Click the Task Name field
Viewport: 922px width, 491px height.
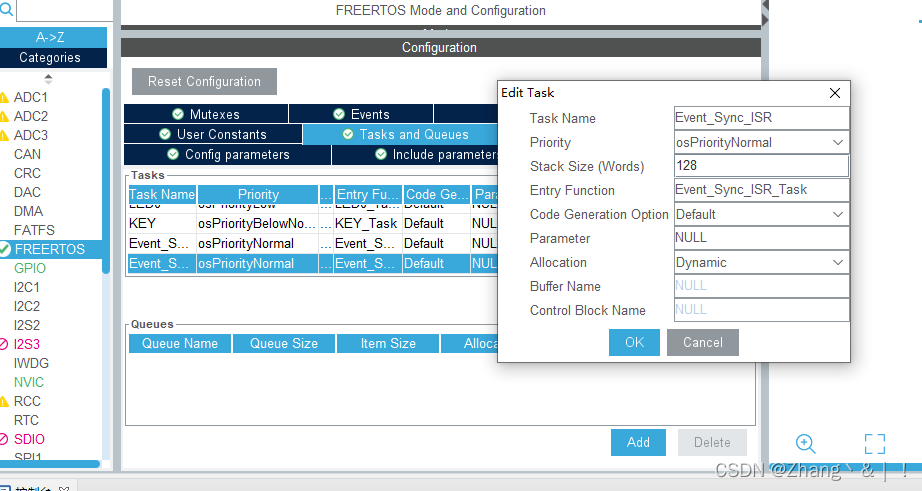[761, 118]
